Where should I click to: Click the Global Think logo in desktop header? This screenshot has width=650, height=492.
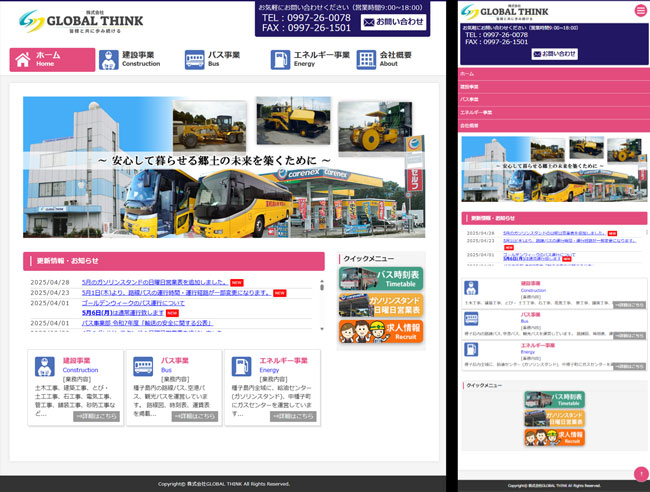(80, 22)
